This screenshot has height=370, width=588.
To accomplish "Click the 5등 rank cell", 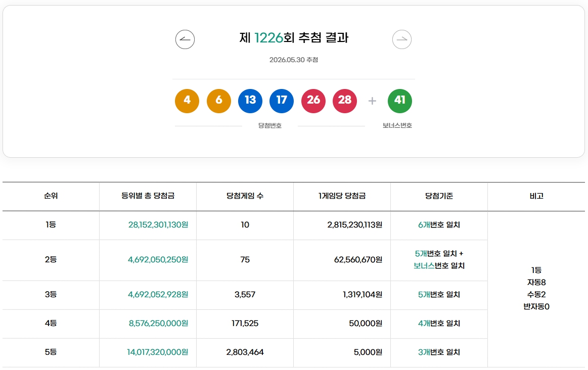I will tap(51, 352).
